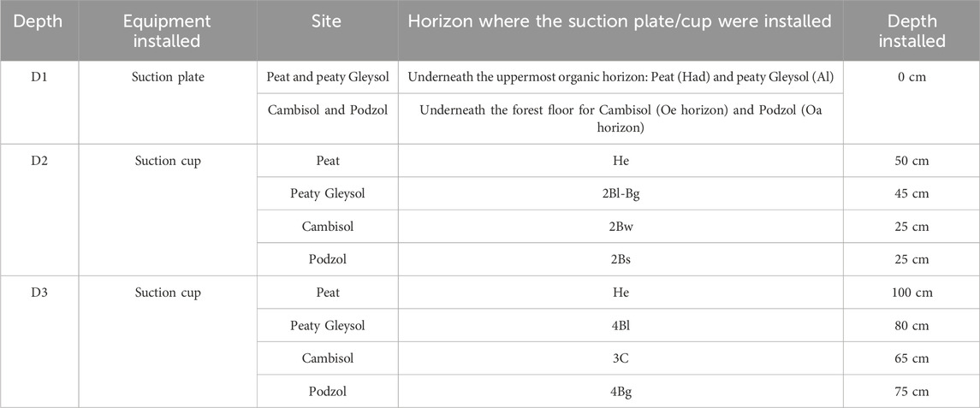Screen dimensions: 980x408
Task: Select the D1 depth cell
Action: click(x=39, y=103)
